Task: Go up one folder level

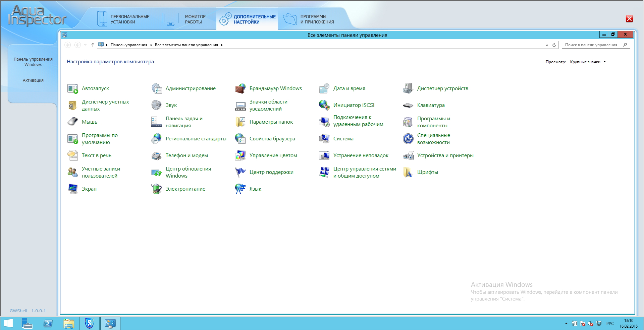Action: click(x=93, y=45)
